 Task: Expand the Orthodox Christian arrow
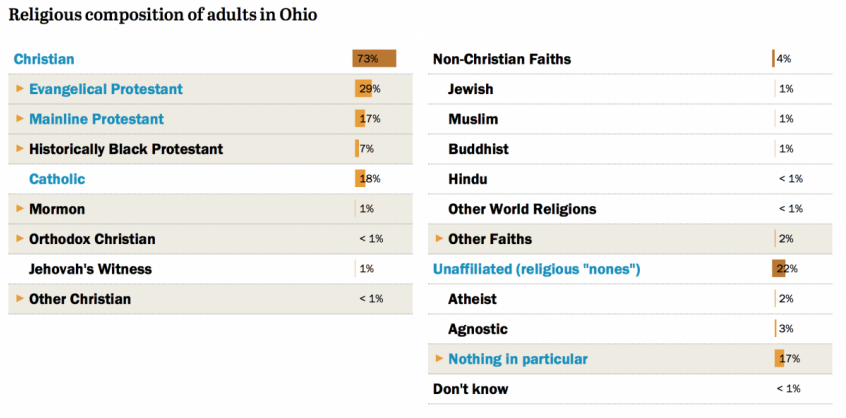(20, 239)
